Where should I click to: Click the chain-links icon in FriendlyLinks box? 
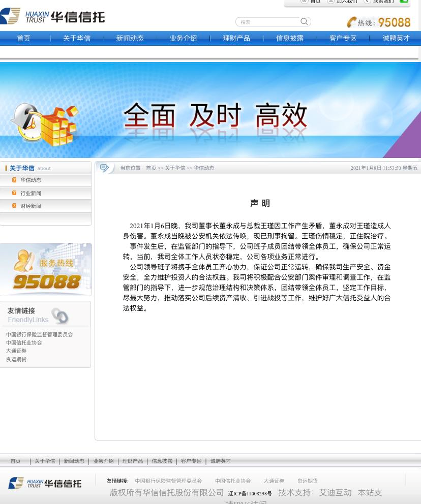pos(60,316)
